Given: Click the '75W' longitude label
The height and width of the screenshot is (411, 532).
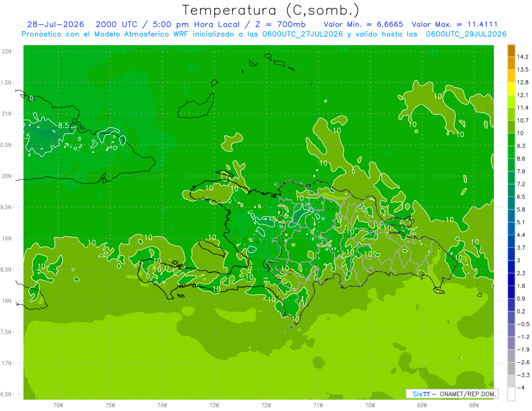Looking at the screenshot, I should [110, 405].
